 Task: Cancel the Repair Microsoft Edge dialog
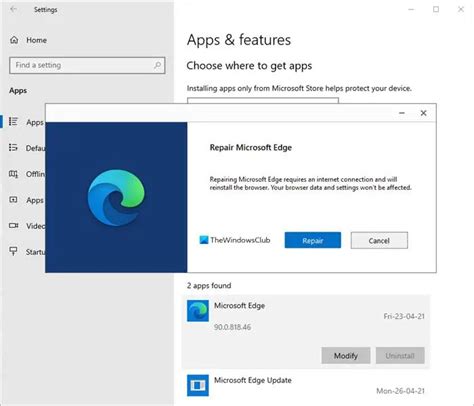pos(379,240)
